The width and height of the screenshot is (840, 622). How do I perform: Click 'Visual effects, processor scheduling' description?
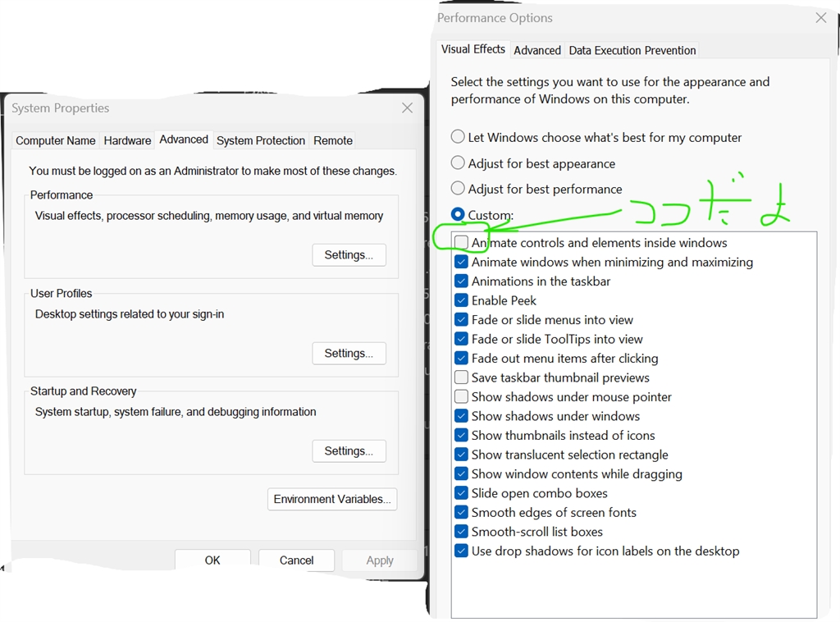[x=209, y=216]
